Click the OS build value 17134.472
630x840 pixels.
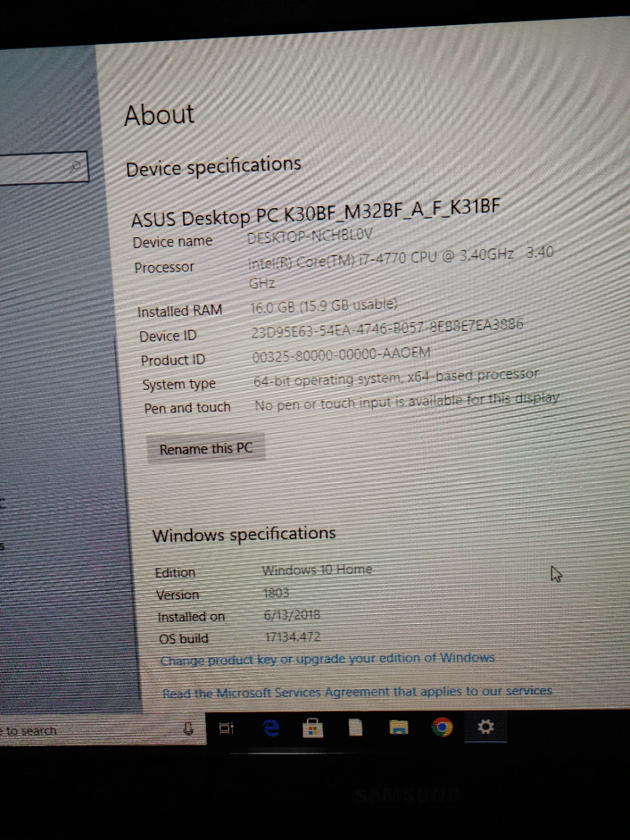click(293, 636)
